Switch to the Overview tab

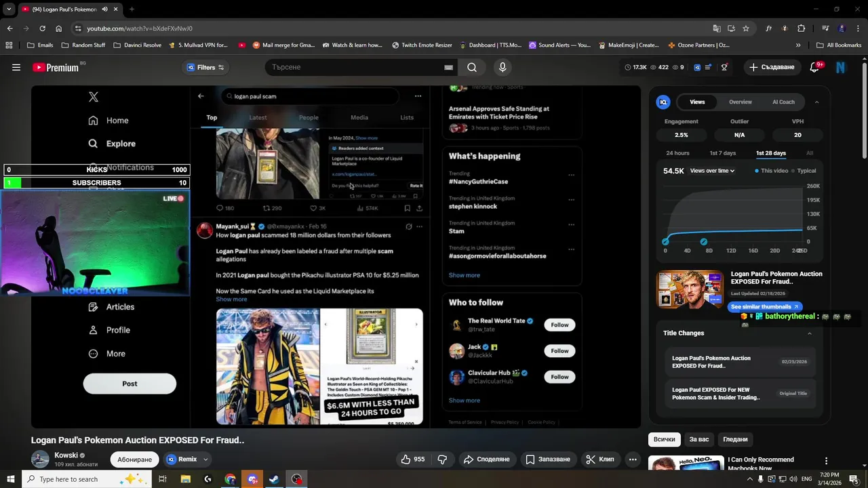(x=741, y=102)
